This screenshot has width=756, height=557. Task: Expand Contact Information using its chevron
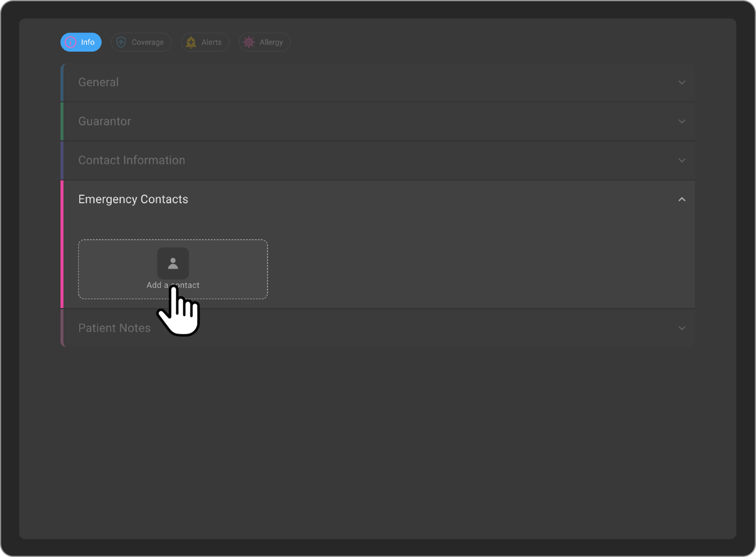coord(682,160)
